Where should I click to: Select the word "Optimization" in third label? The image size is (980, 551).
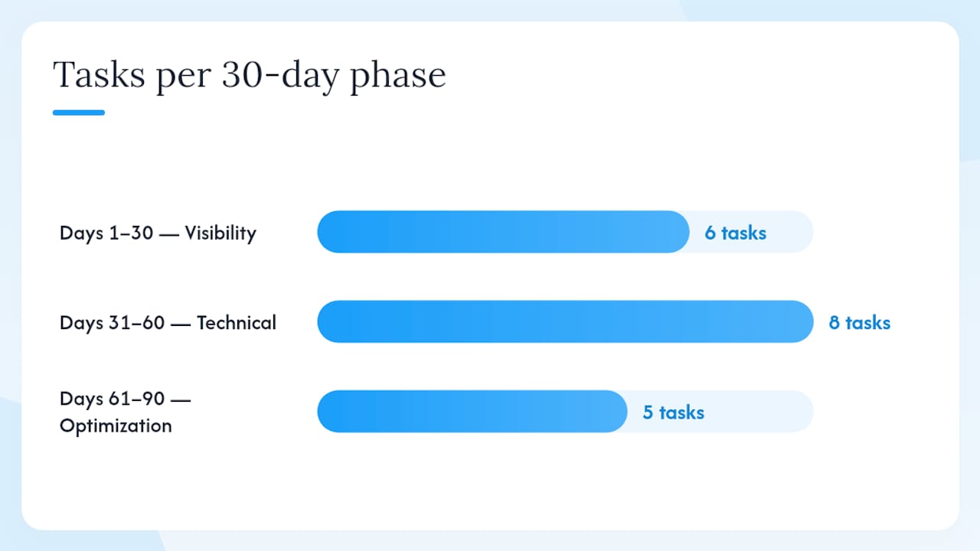(x=116, y=426)
